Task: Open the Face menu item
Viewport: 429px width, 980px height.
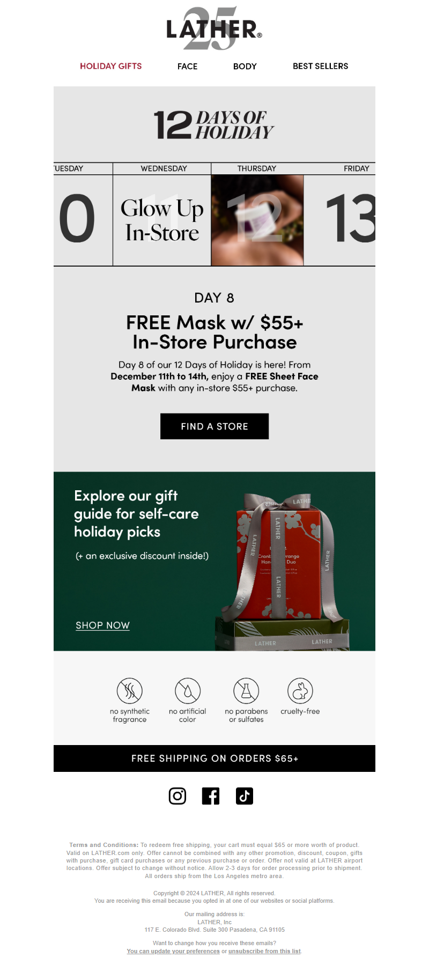Action: (188, 67)
